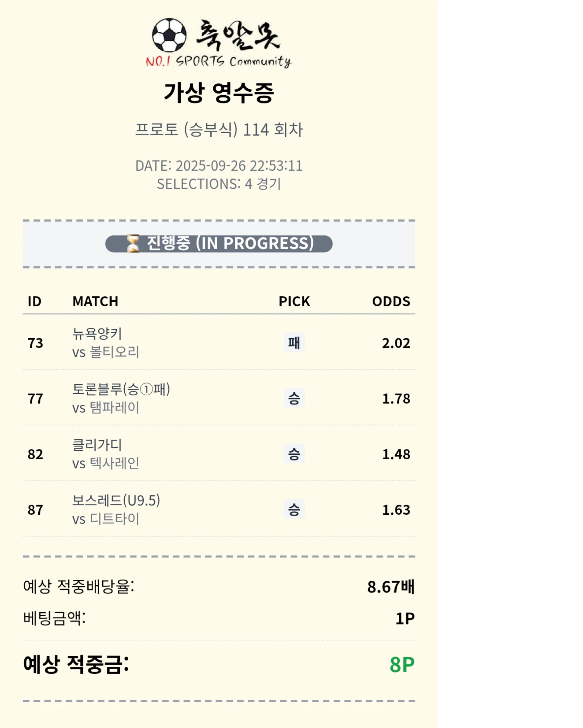This screenshot has width=583, height=728.
Task: Click the 가상 영수증 receipt title
Action: 219,93
